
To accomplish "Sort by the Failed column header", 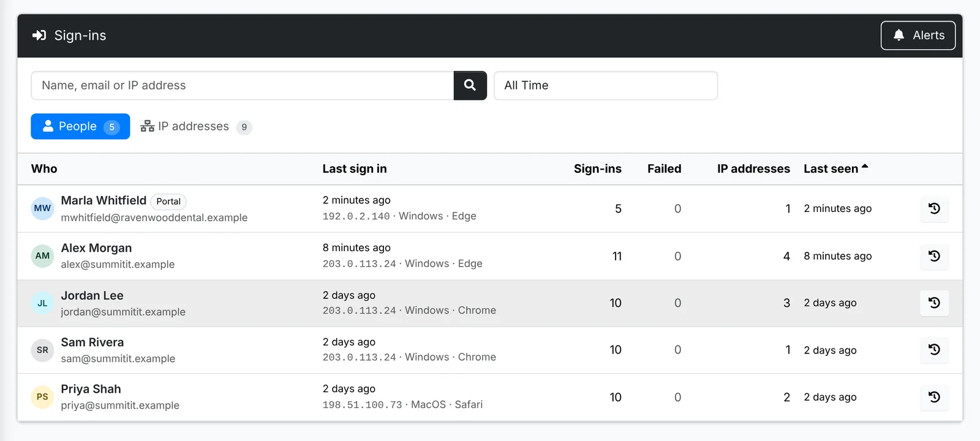I will tap(664, 168).
